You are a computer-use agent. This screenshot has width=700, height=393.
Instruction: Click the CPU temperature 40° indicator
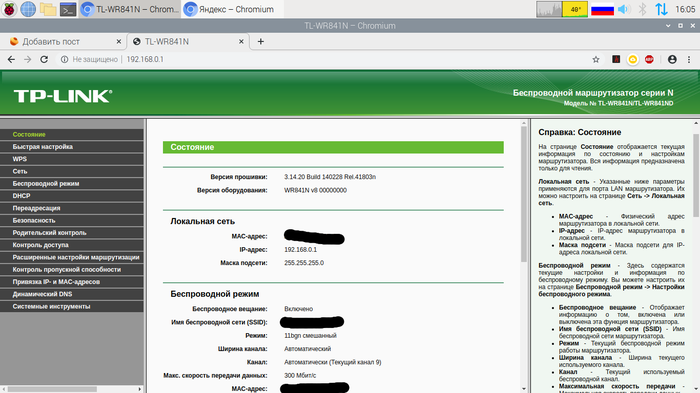[575, 9]
